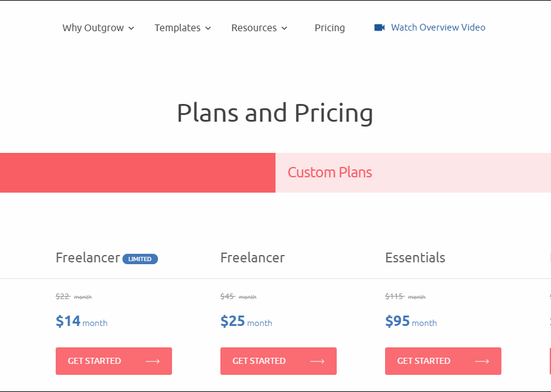Image resolution: width=551 pixels, height=392 pixels.
Task: Click the Why Outgrow menu label
Action: point(93,28)
